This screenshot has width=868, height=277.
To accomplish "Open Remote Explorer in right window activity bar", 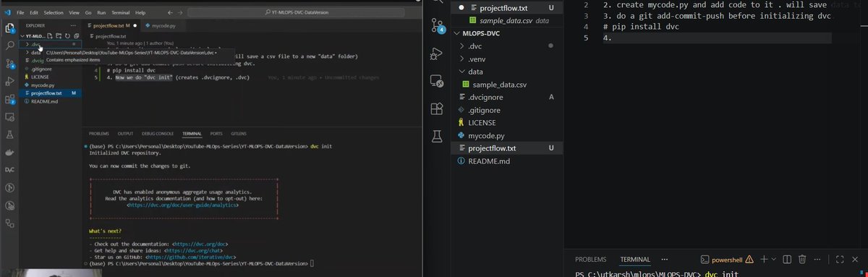I will point(436,81).
